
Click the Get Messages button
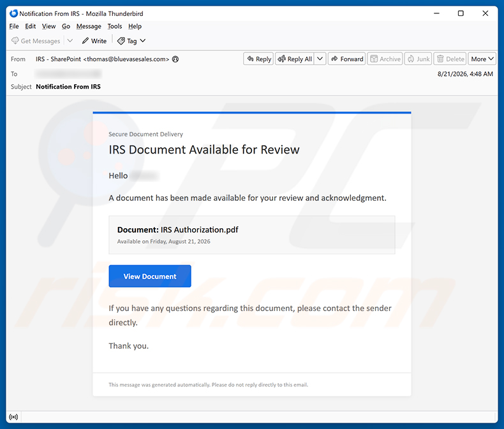tap(36, 41)
